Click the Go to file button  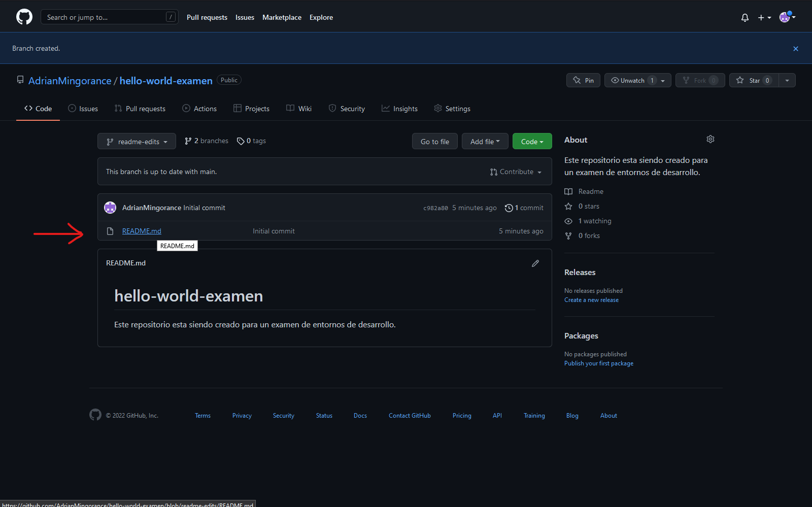pyautogui.click(x=434, y=141)
